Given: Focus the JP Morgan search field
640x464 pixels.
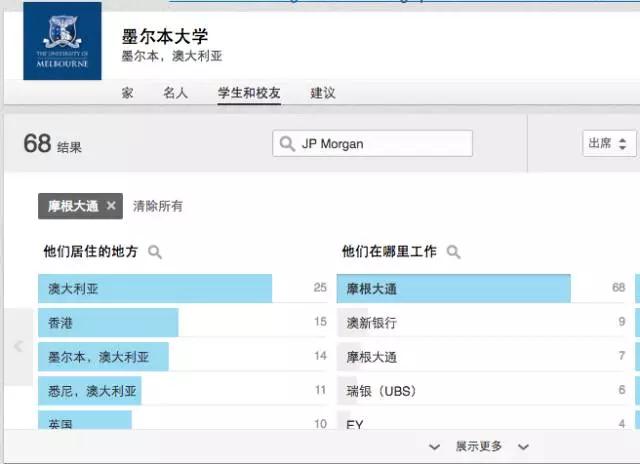Looking at the screenshot, I should pyautogui.click(x=380, y=144).
